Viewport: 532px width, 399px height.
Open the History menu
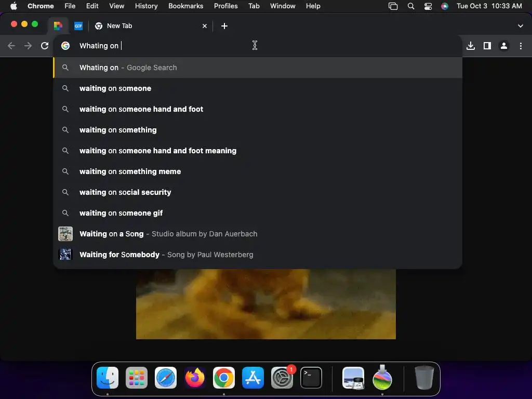146,6
